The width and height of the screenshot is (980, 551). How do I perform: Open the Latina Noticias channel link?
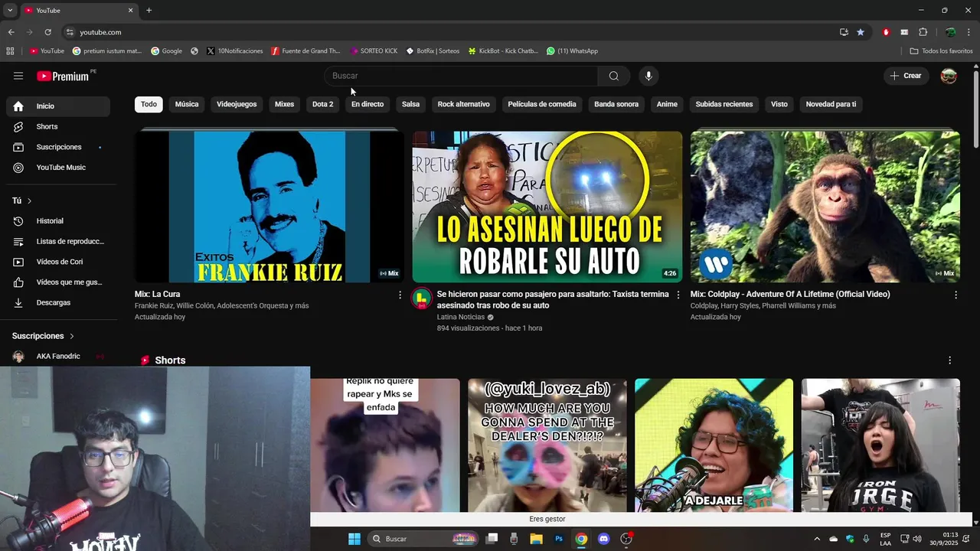[461, 317]
